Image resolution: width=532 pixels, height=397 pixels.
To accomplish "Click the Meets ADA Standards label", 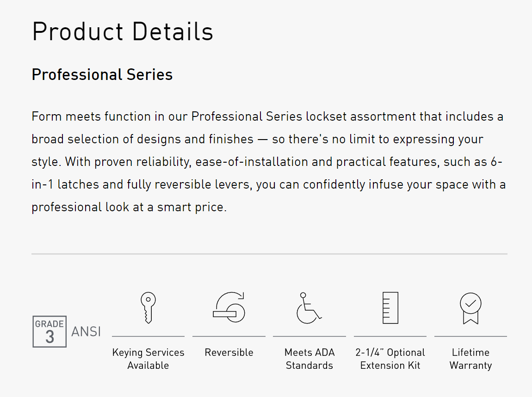I will 309,359.
